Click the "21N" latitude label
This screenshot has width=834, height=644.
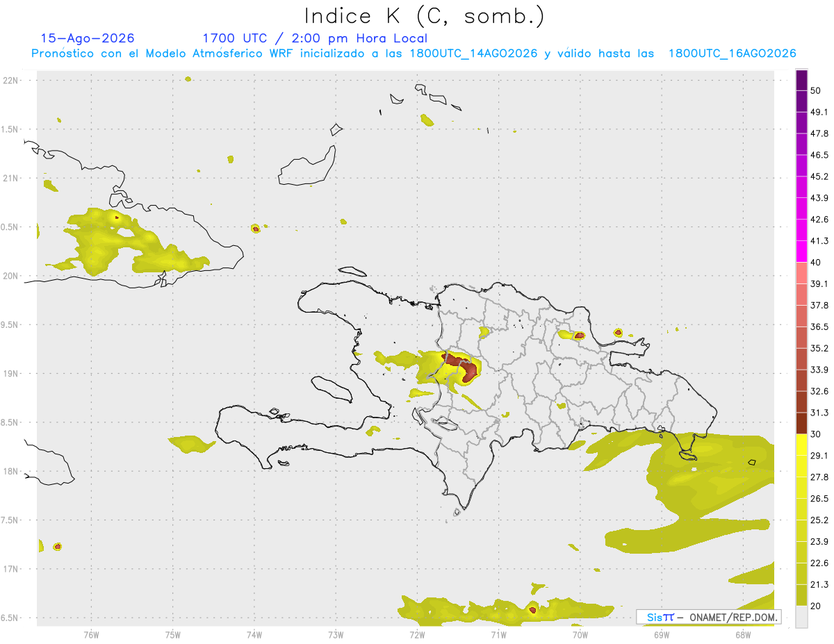pos(10,179)
